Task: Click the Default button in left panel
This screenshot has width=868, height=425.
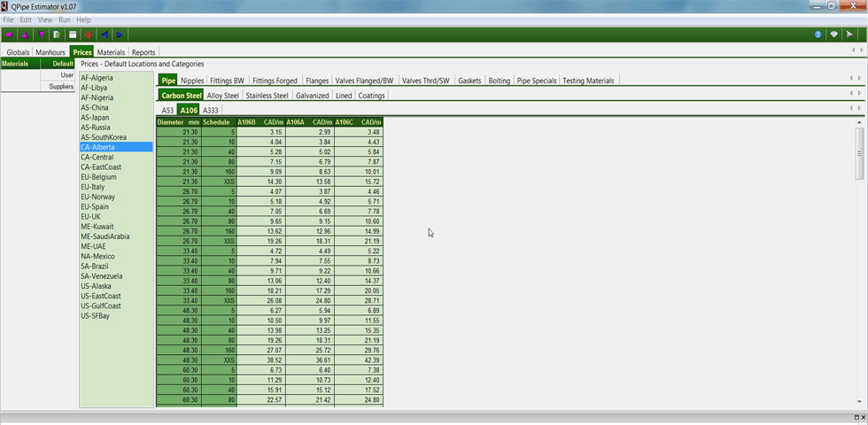Action: [x=58, y=64]
